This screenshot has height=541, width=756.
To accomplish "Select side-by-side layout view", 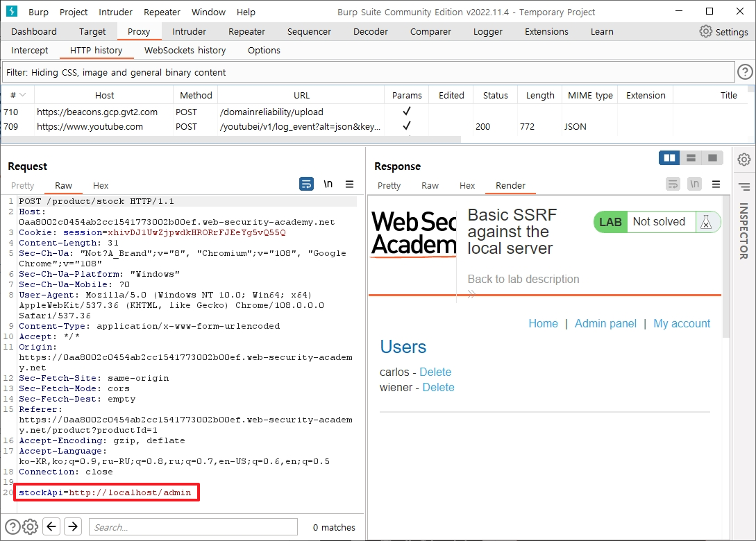I will click(x=669, y=157).
